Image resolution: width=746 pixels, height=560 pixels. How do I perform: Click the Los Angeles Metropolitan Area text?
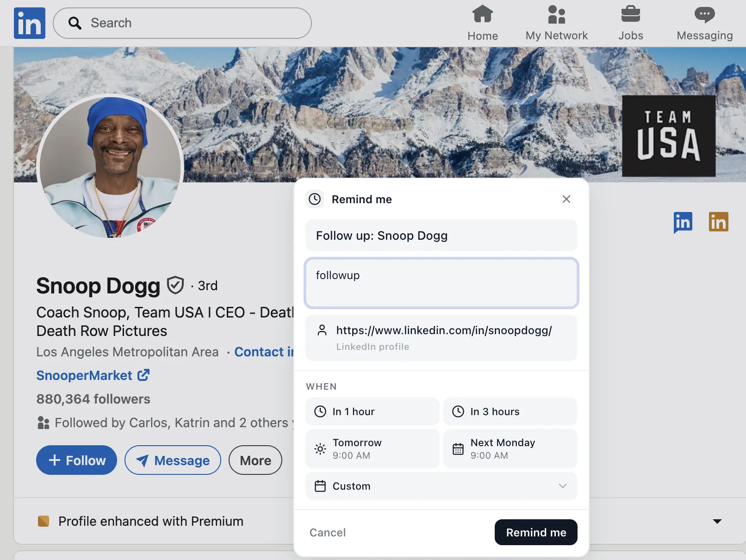click(x=127, y=352)
